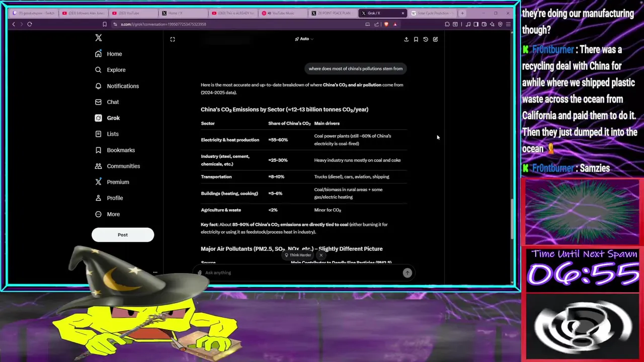Click the Profile person icon
The width and height of the screenshot is (644, 362).
tap(98, 198)
